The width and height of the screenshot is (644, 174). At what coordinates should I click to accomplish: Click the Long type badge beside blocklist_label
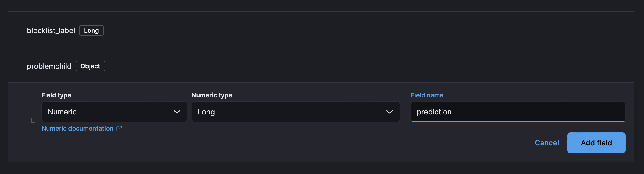click(x=91, y=30)
